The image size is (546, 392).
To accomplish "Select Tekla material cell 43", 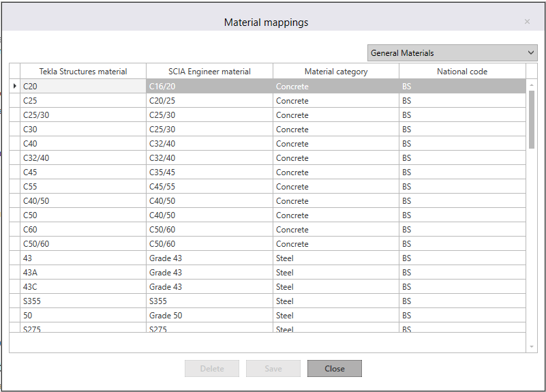I will point(83,258).
